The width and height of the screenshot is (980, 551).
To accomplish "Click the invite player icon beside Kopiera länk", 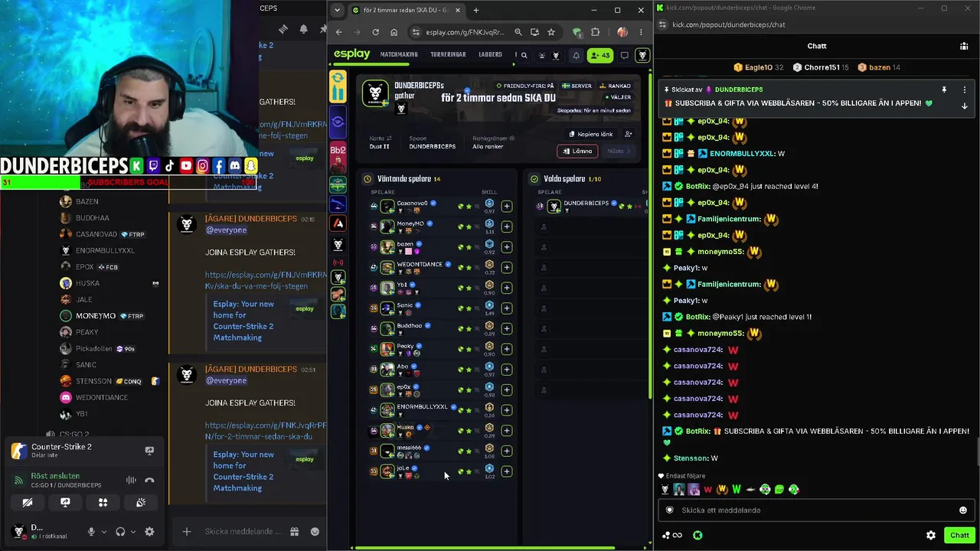I will (x=629, y=134).
